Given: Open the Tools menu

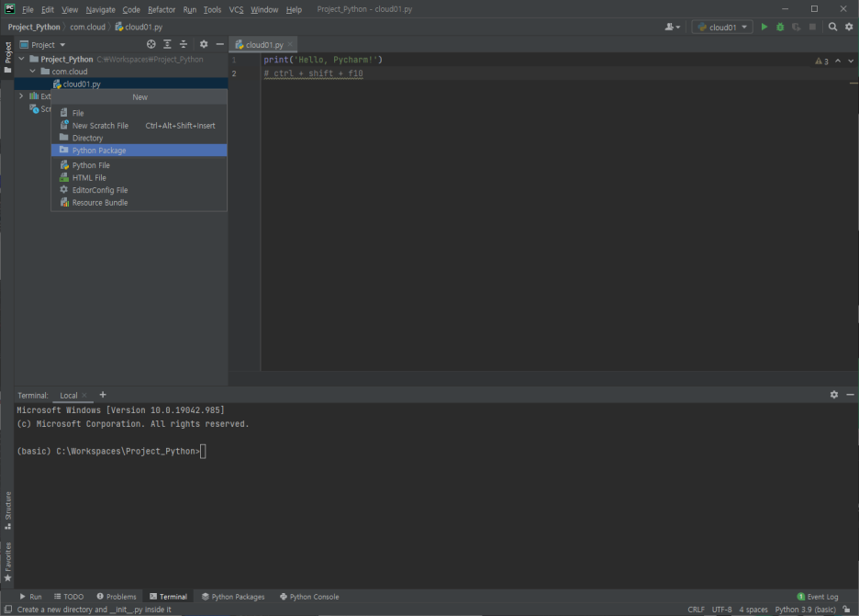Looking at the screenshot, I should [213, 9].
